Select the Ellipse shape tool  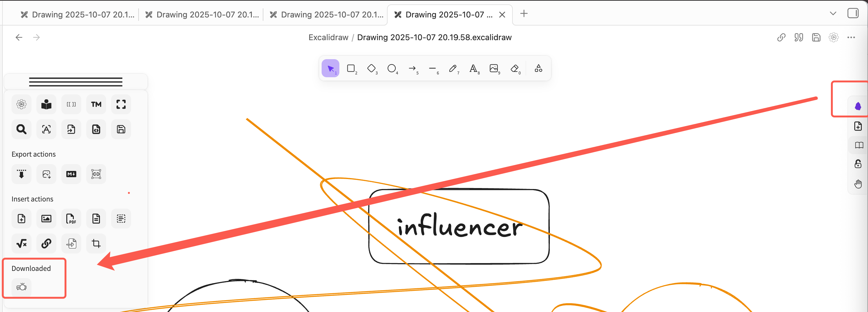click(392, 69)
